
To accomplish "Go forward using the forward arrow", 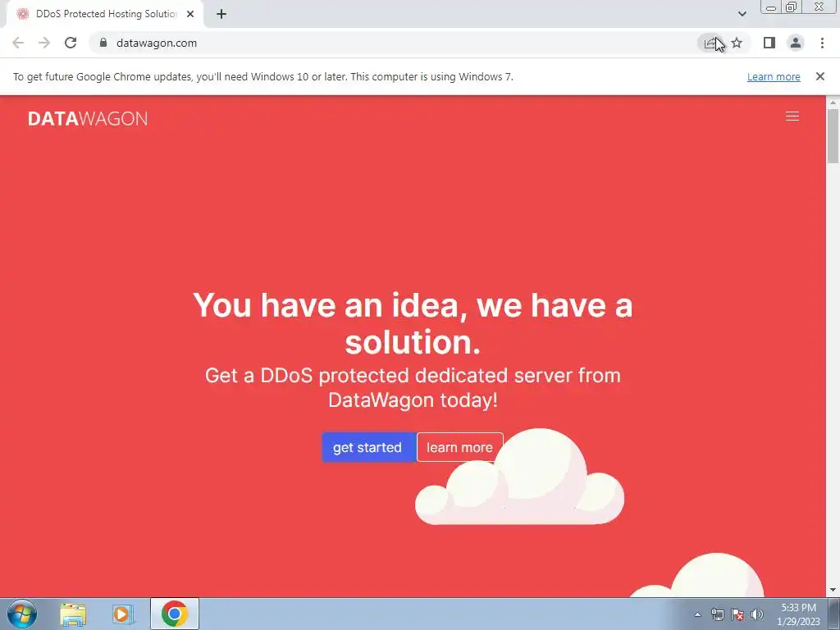I will 44,43.
